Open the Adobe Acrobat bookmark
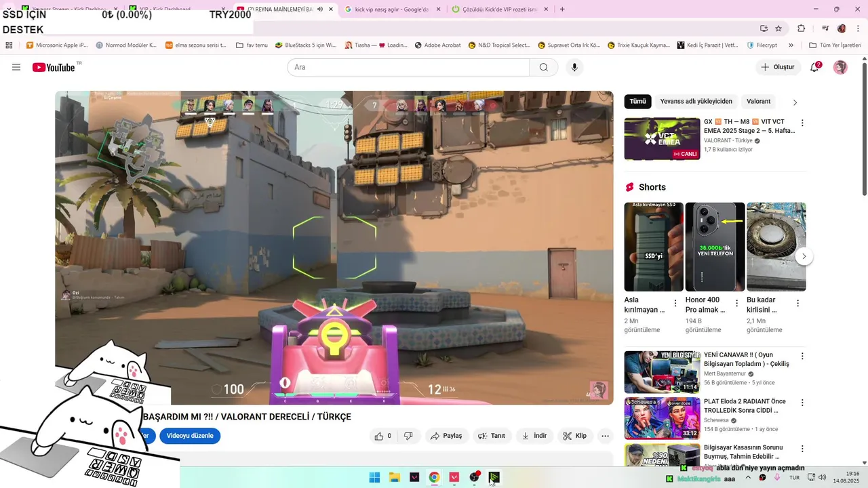Image resolution: width=868 pixels, height=488 pixels. click(437, 45)
